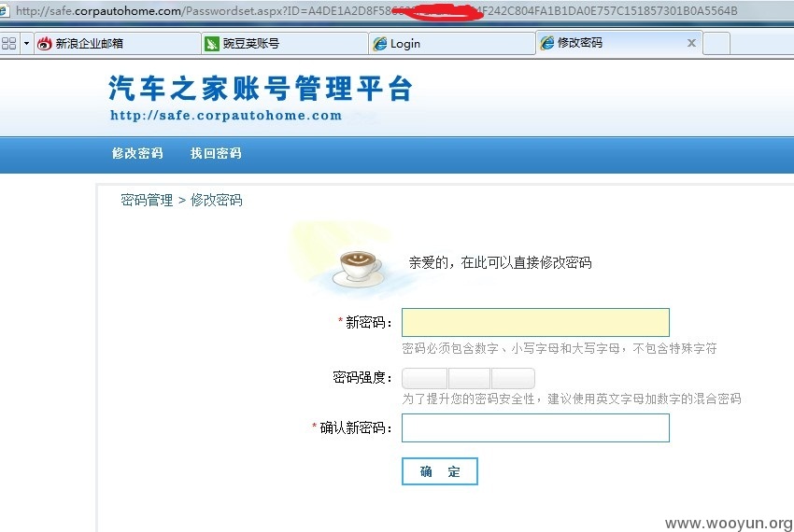Submit with the 确定 button
The width and height of the screenshot is (794, 532).
[x=440, y=471]
